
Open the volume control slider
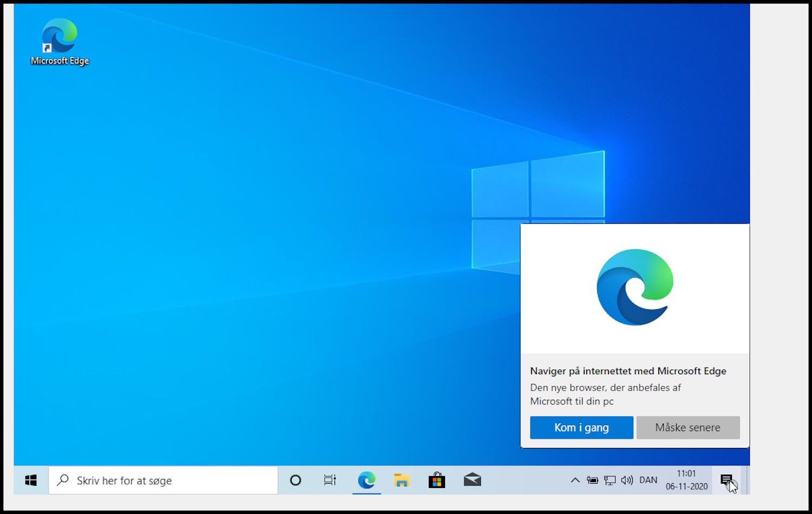627,480
